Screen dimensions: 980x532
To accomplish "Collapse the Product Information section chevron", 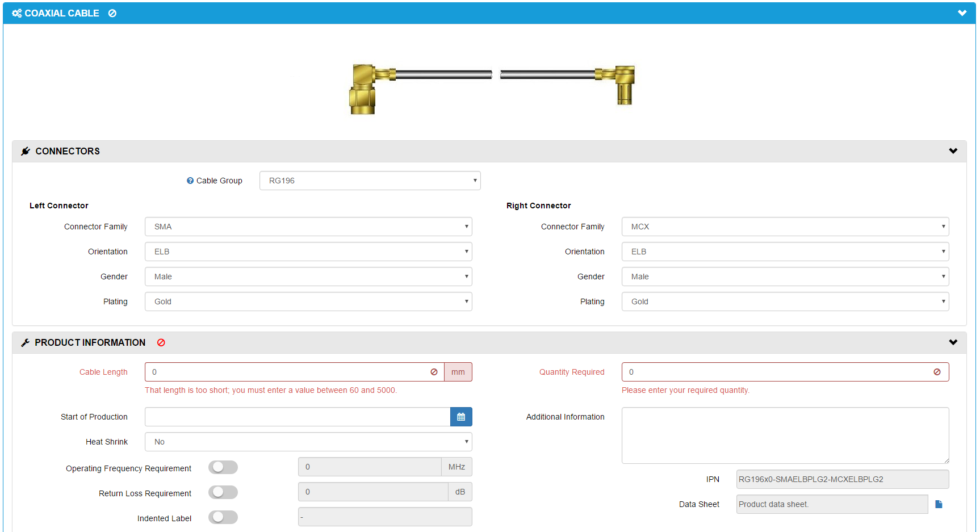I will (953, 342).
